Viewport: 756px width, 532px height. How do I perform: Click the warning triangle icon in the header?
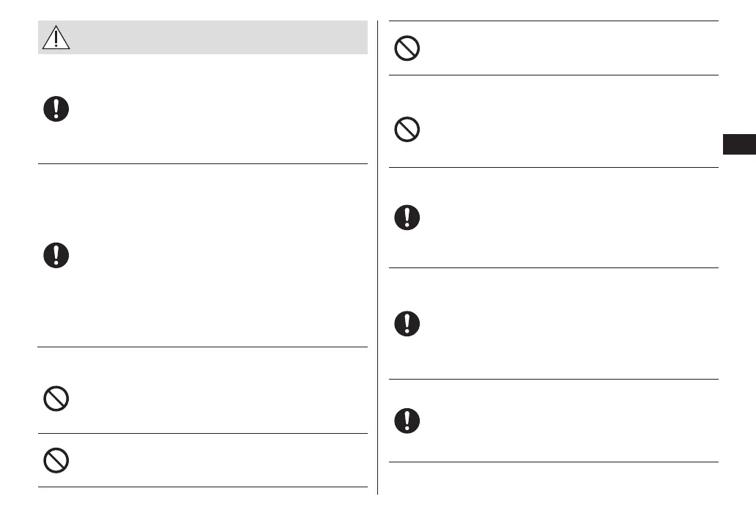[56, 37]
